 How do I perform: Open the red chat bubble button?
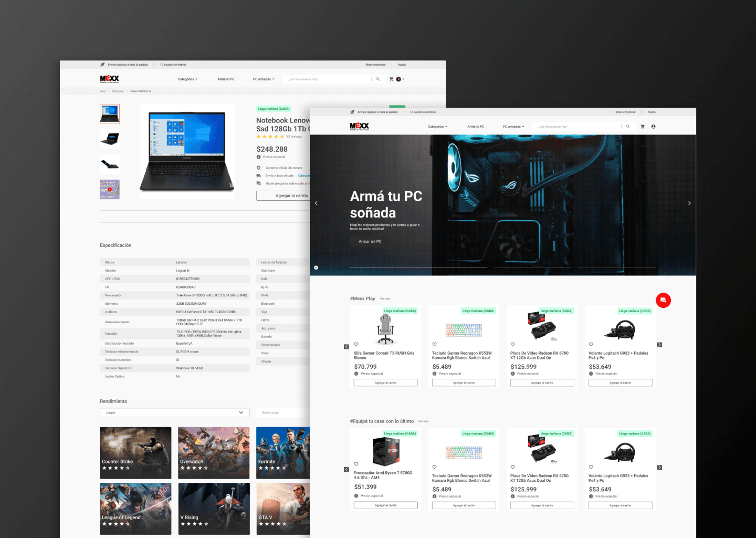coord(663,300)
